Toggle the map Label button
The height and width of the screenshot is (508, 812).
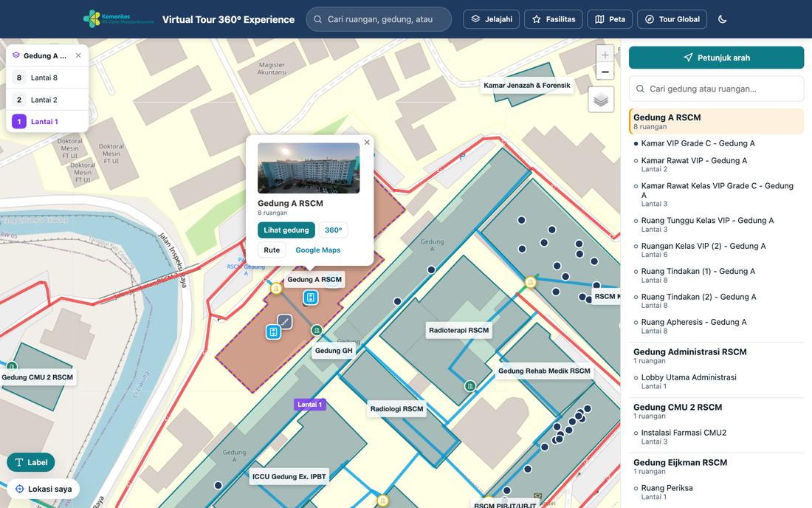point(31,462)
